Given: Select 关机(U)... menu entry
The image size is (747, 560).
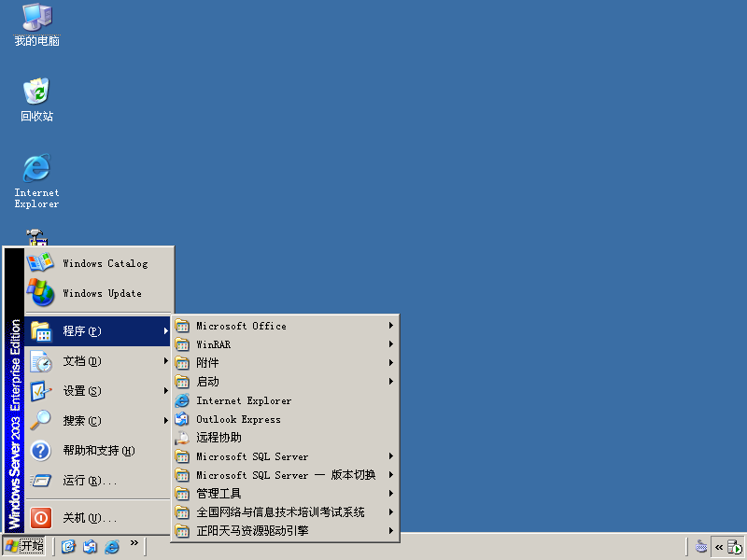Looking at the screenshot, I should pyautogui.click(x=97, y=518).
